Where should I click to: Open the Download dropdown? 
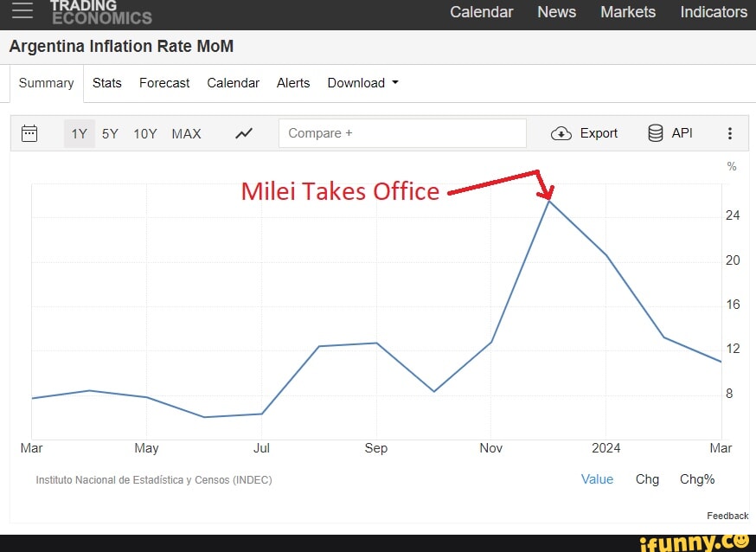coord(362,83)
